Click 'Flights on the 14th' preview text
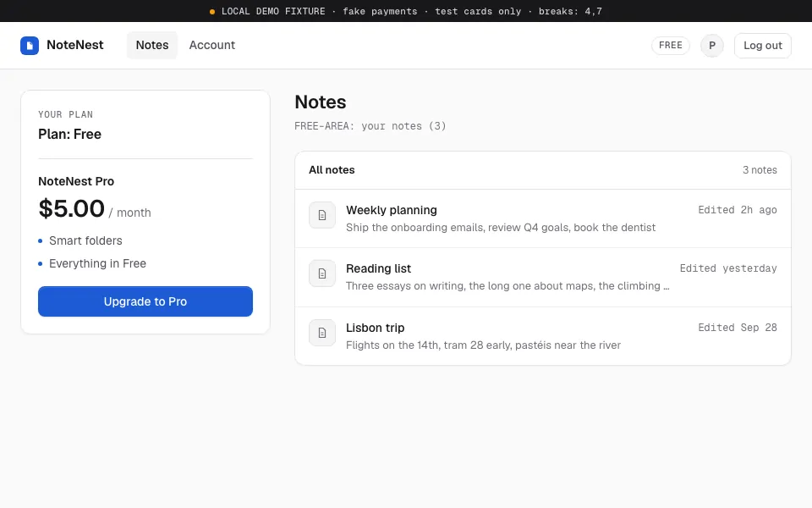 click(483, 345)
